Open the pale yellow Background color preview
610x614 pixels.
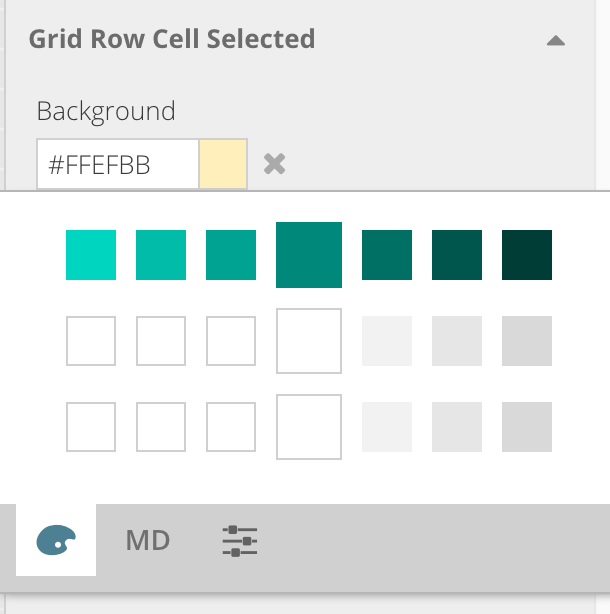(x=223, y=165)
